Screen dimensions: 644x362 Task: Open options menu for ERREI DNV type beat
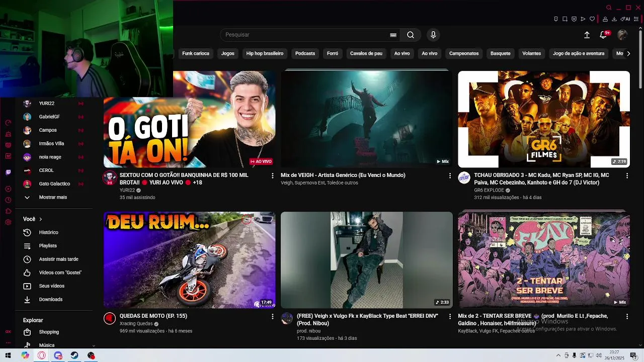(x=450, y=316)
